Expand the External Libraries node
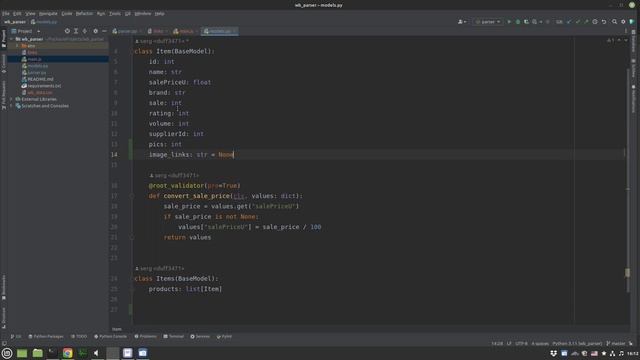 click(x=11, y=99)
